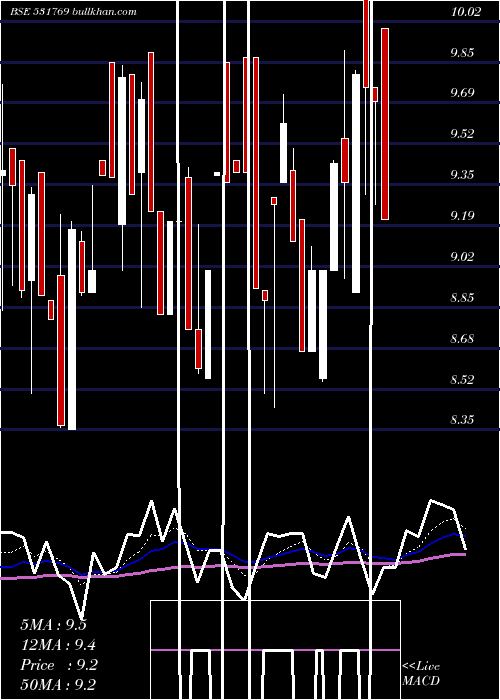
Task: Open the <<Live MACD label
Action: (x=421, y=673)
